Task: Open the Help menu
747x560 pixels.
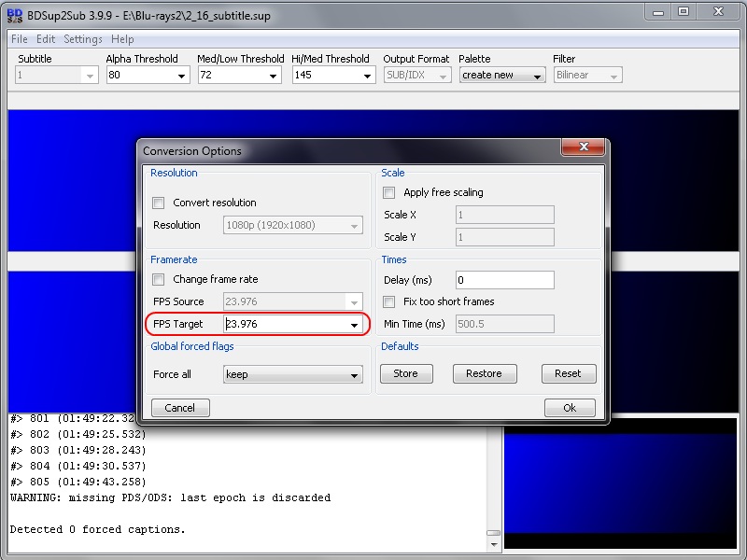Action: 122,39
